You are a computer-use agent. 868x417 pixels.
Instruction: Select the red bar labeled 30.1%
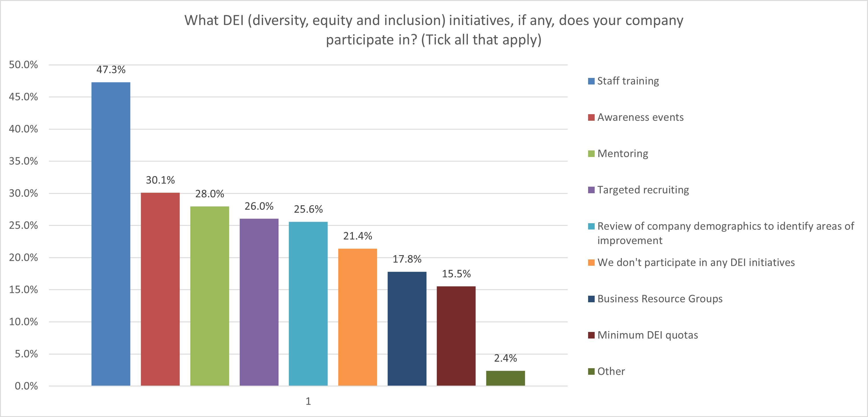click(160, 289)
